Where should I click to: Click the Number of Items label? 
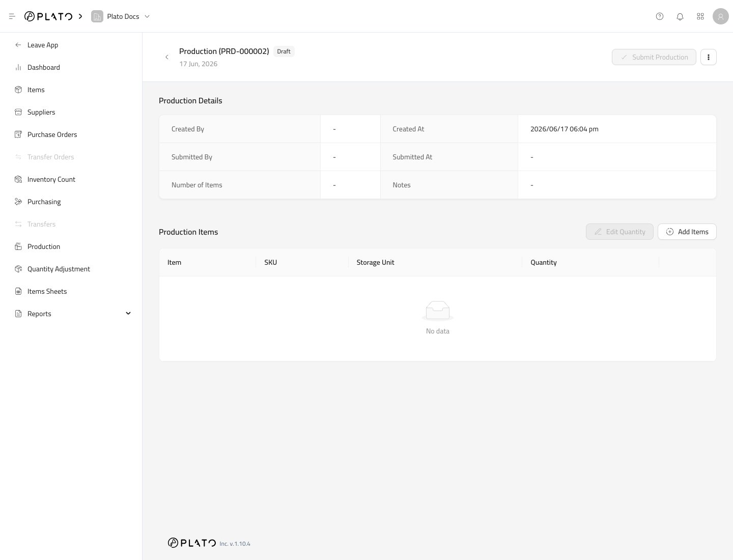(197, 185)
